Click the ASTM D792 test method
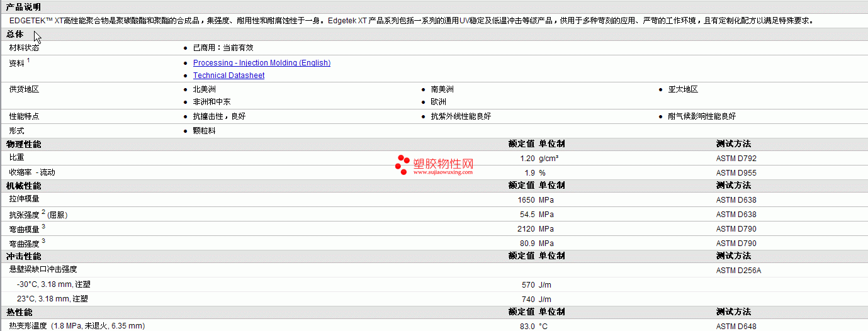 click(736, 159)
